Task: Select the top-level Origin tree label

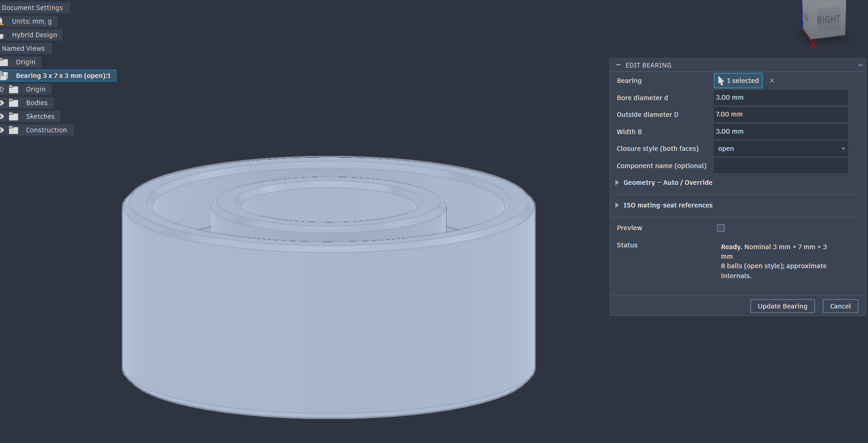Action: [25, 62]
